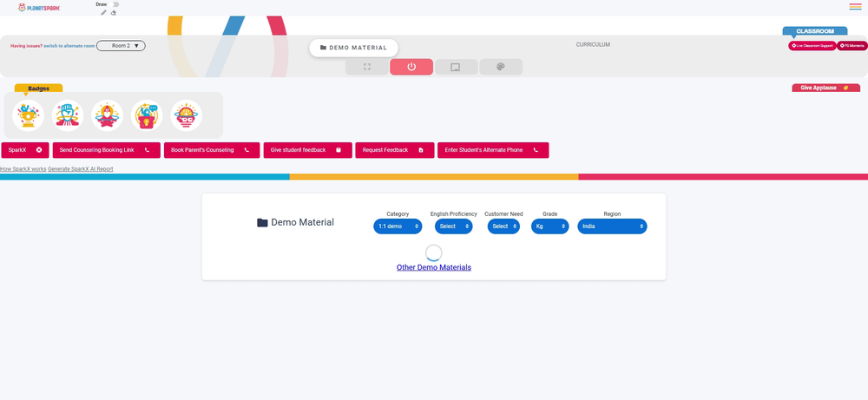Open the Customer Need dropdown
Screen dimensions: 868x400
click(x=503, y=226)
